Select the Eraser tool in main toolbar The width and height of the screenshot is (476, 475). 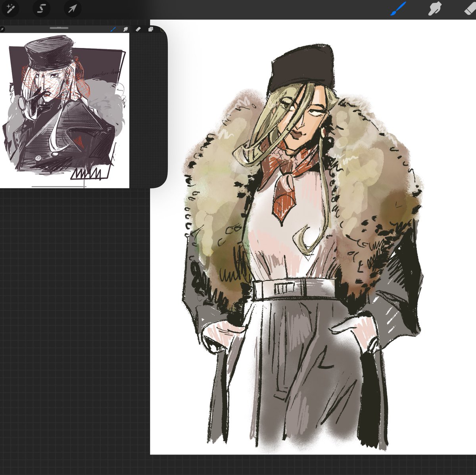coord(470,8)
